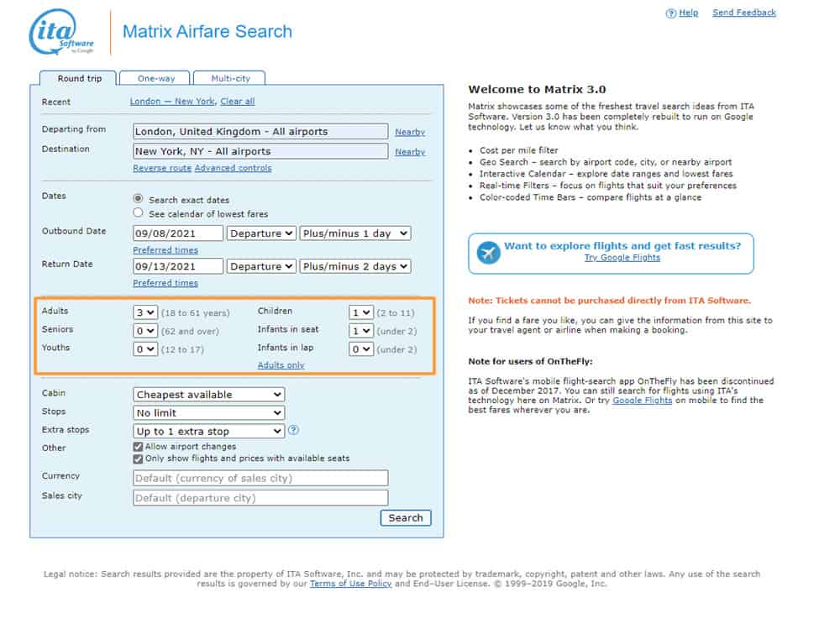Click the Cost per mile filter bullet
The width and height of the screenshot is (840, 629).
click(518, 150)
